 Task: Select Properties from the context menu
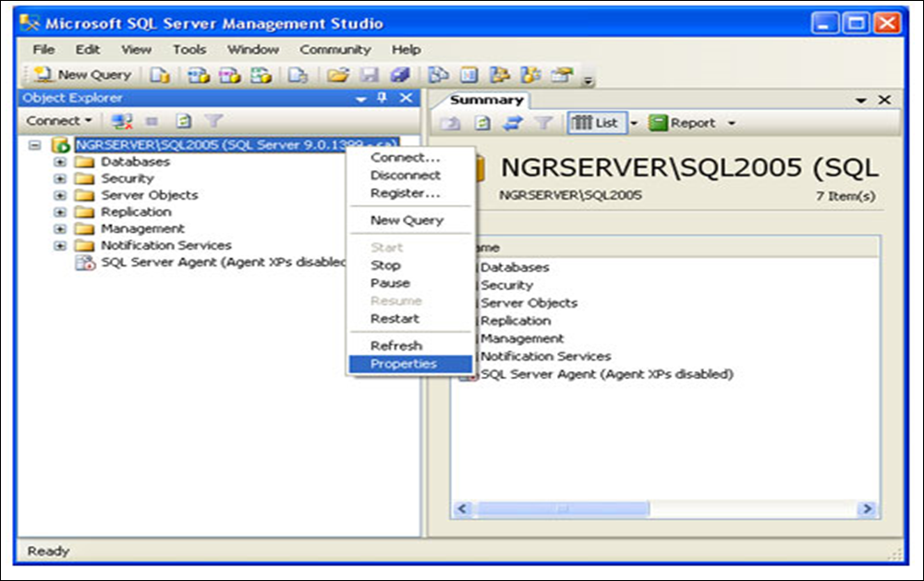coord(403,364)
